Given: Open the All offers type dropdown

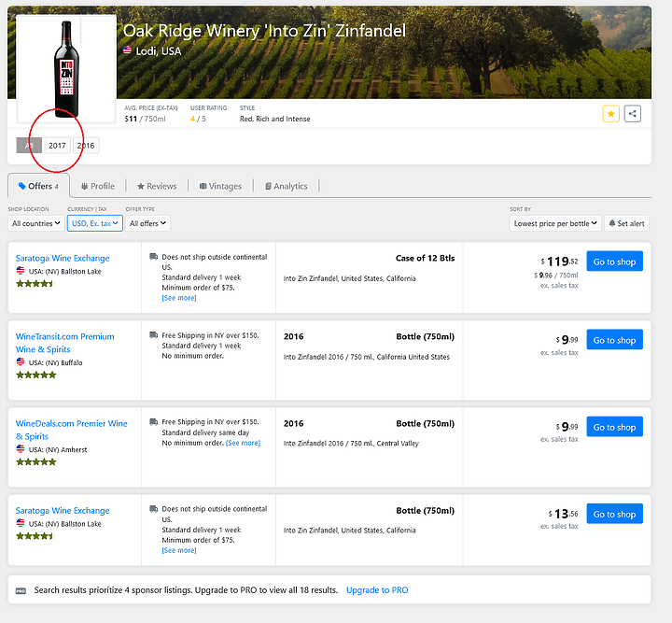Looking at the screenshot, I should click(147, 223).
